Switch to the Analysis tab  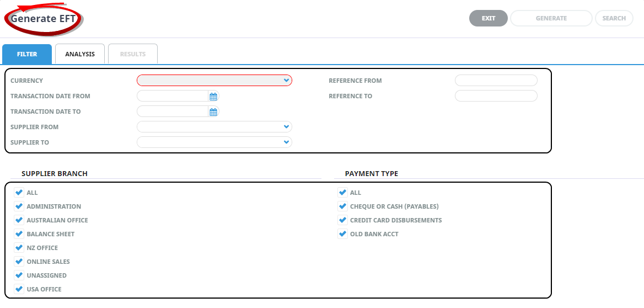click(x=80, y=54)
